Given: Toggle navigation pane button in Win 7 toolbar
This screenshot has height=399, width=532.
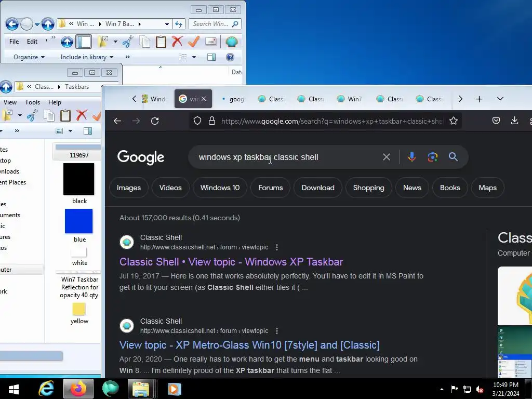Looking at the screenshot, I should 84,42.
